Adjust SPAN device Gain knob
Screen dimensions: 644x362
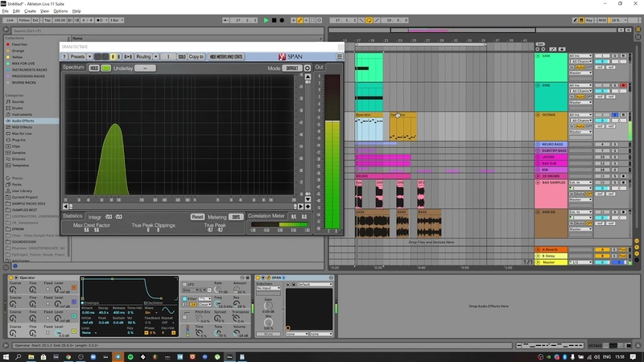[x=268, y=306]
